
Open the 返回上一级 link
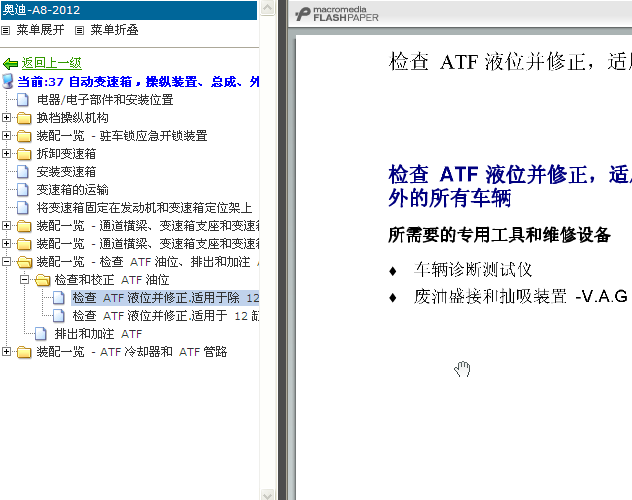(x=52, y=63)
